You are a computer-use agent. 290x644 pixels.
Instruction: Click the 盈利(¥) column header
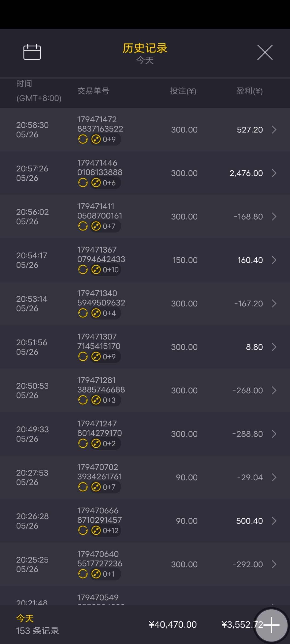click(x=249, y=91)
